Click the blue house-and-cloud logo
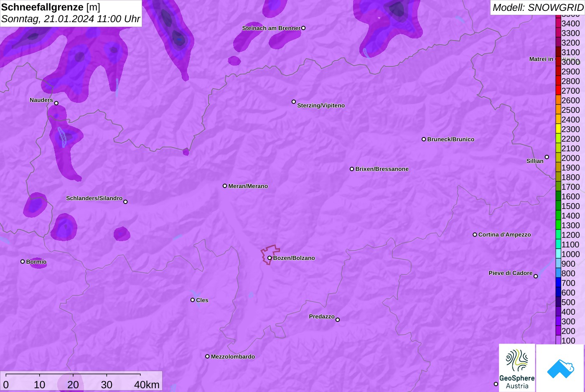Viewport: 585px width, 392px height. (560, 368)
